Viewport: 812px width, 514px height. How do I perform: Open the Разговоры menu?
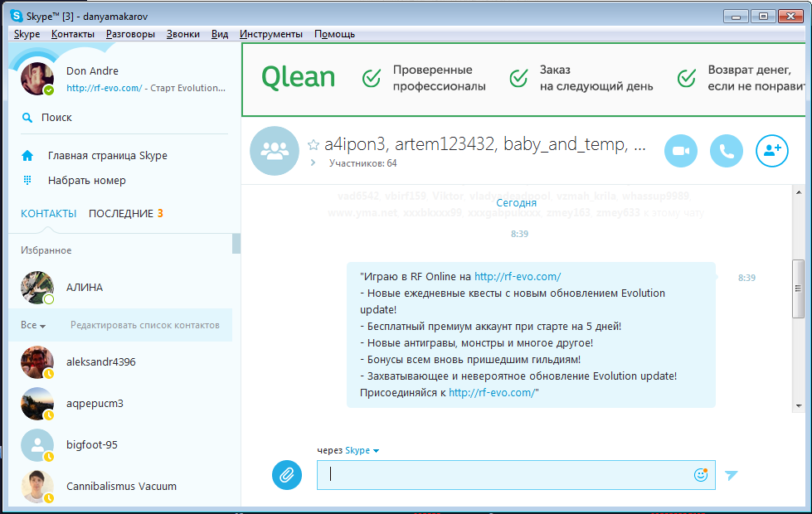(x=130, y=34)
